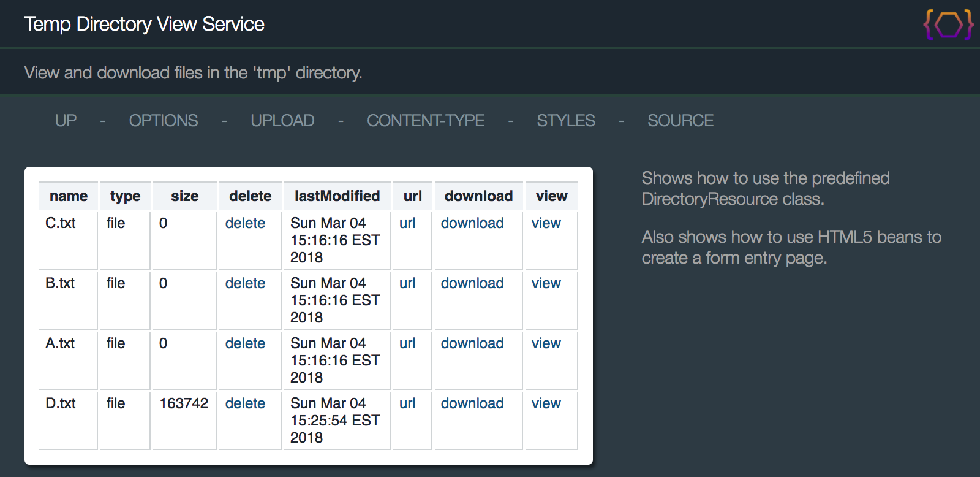980x477 pixels.
Task: Select the A.txt file name cell
Action: (68, 360)
